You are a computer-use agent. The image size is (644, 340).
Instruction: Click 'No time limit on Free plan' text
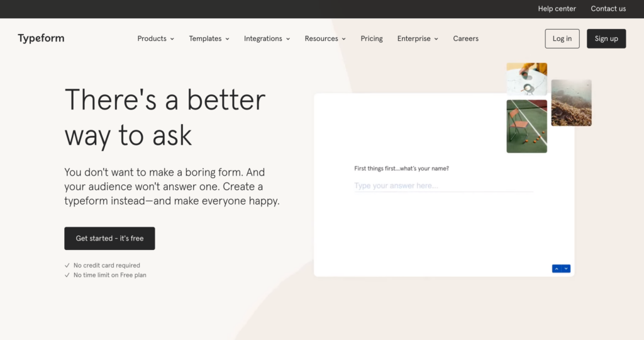(109, 275)
